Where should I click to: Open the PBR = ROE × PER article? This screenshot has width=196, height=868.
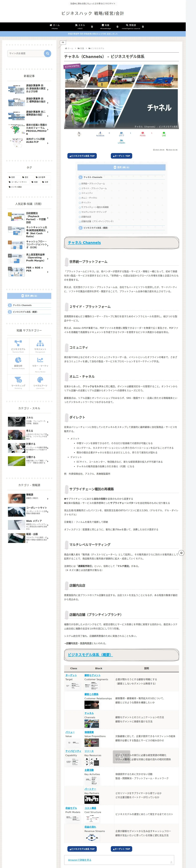(29, 271)
